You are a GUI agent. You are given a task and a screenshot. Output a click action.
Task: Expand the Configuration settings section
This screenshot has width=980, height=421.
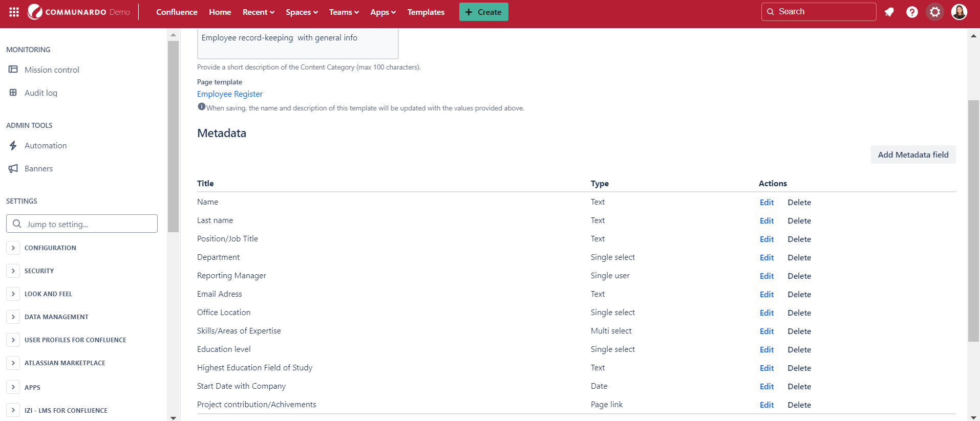point(13,248)
